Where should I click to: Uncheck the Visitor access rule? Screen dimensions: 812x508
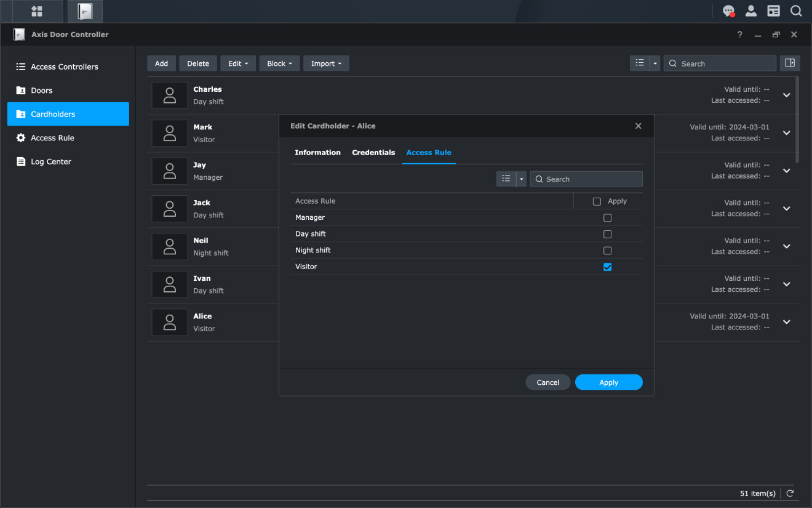(x=607, y=267)
